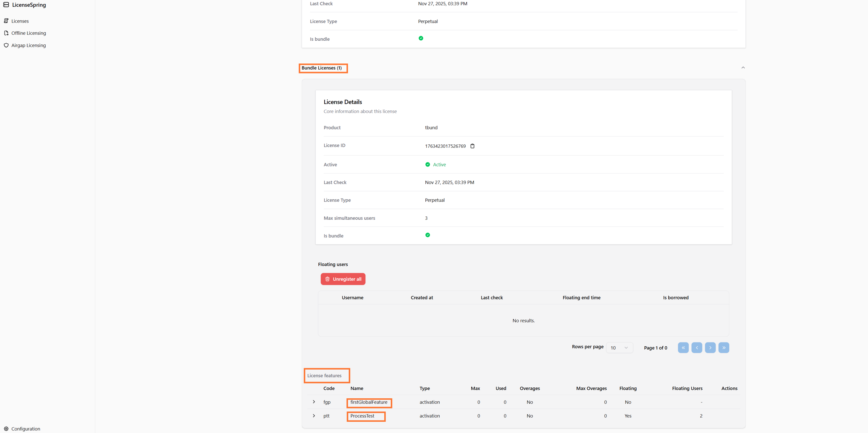
Task: Open the Licenses sidebar item
Action: point(20,21)
